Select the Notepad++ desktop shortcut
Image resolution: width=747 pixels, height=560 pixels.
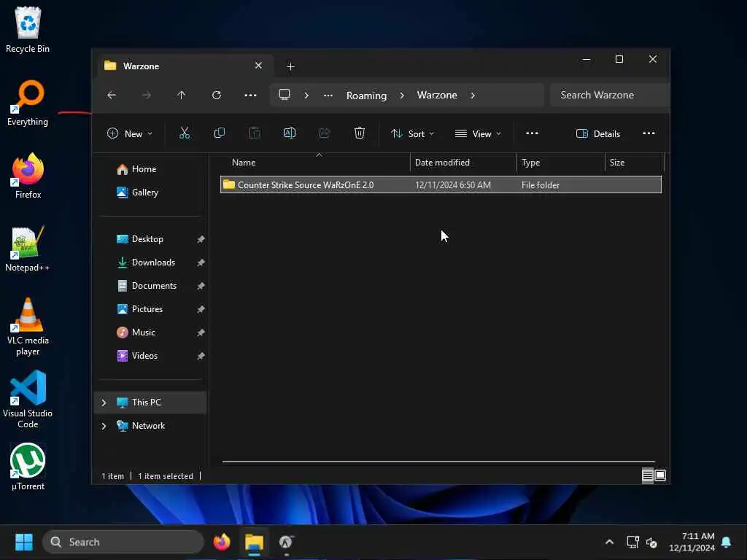(28, 249)
